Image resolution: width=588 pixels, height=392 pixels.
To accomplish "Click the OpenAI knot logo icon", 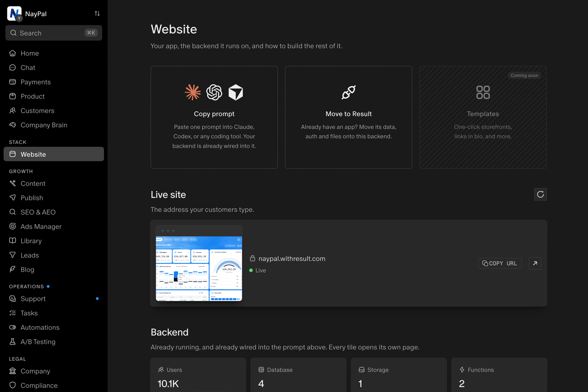I will click(214, 92).
